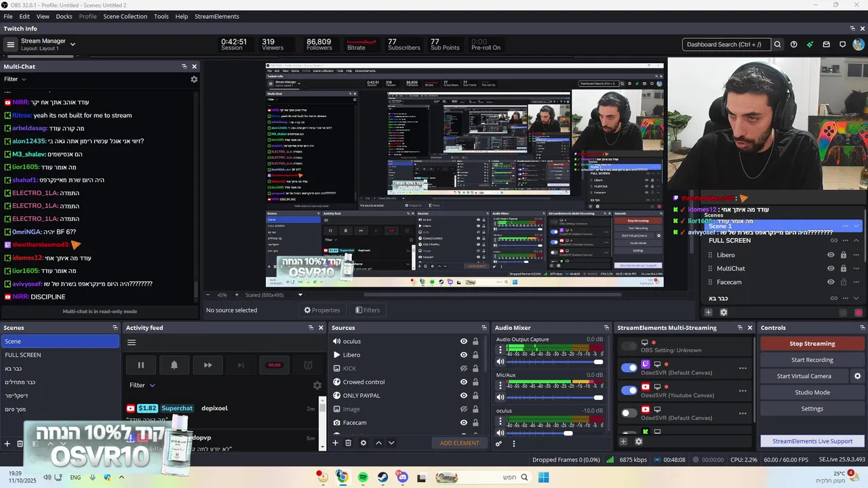Show the hidden KICK source
The image size is (868, 488).
point(464,369)
